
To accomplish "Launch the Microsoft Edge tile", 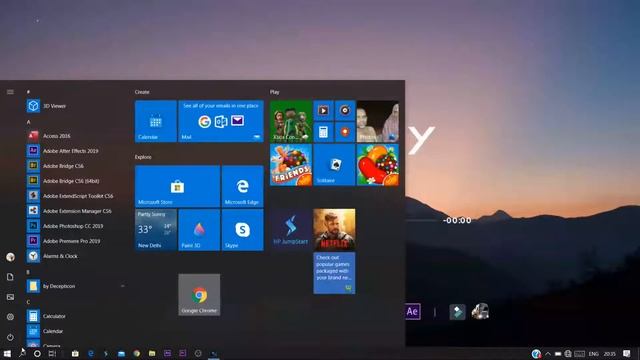I will [x=242, y=187].
